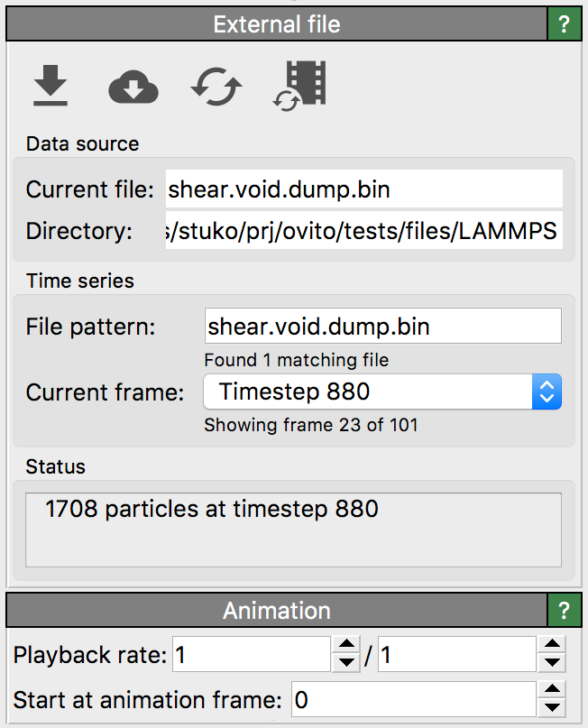The image size is (588, 728).
Task: Click the cloud download from remote URL icon
Action: click(x=133, y=88)
